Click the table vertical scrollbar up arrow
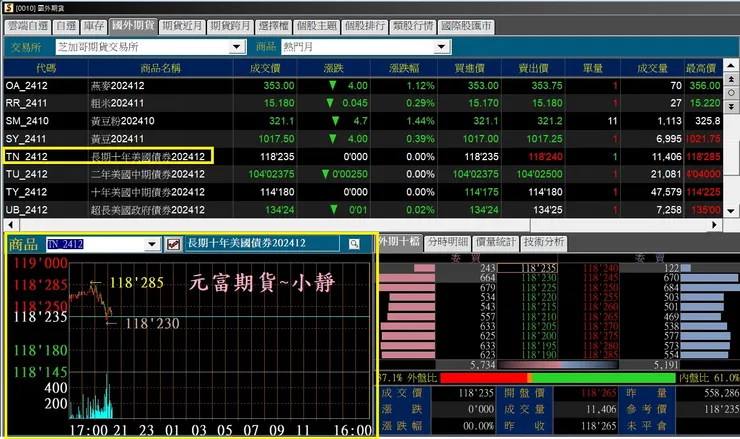Viewport: 740px width, 439px height. (731, 66)
